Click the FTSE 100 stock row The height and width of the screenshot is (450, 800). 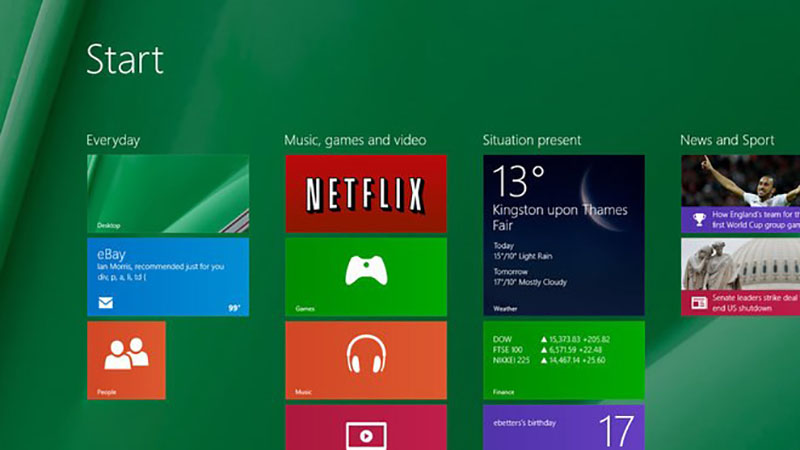coord(547,350)
